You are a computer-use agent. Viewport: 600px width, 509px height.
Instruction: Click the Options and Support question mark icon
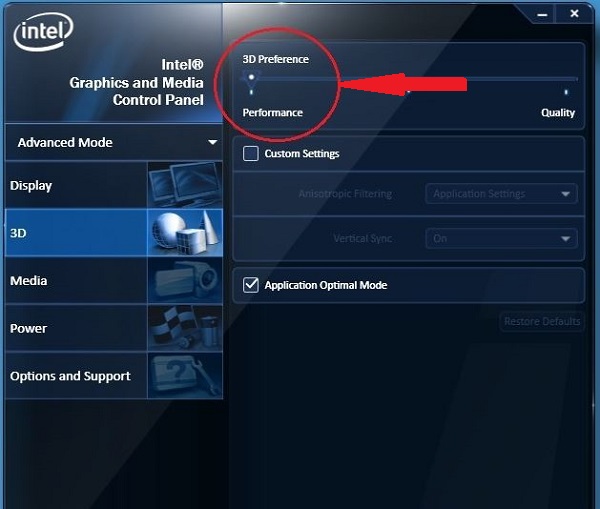(184, 376)
